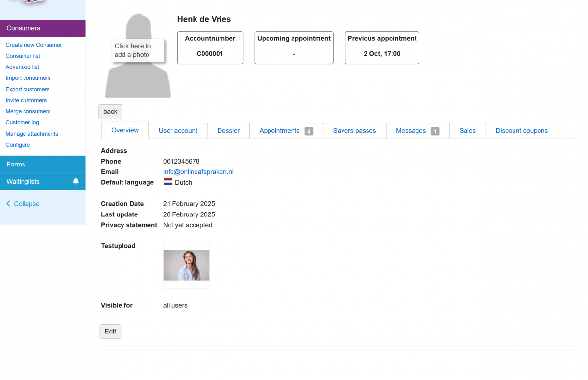Image resolution: width=588 pixels, height=380 pixels.
Task: Switch to the User account tab
Action: point(178,131)
